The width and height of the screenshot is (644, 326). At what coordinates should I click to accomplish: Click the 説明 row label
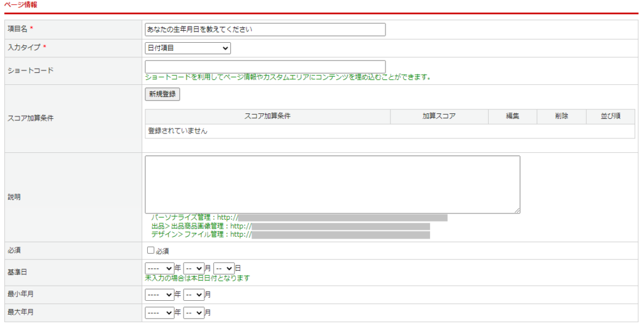(x=14, y=198)
